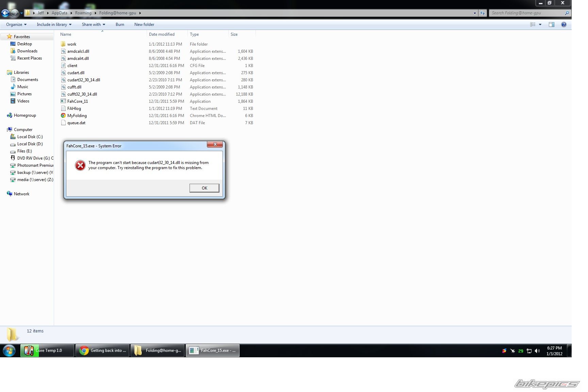
Task: Click the Back navigation arrow
Action: [x=5, y=13]
